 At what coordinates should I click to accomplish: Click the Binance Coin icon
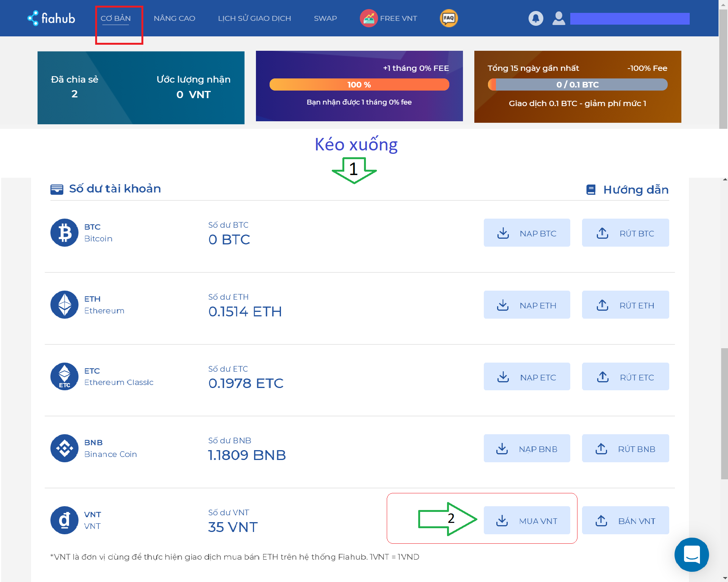coord(64,448)
